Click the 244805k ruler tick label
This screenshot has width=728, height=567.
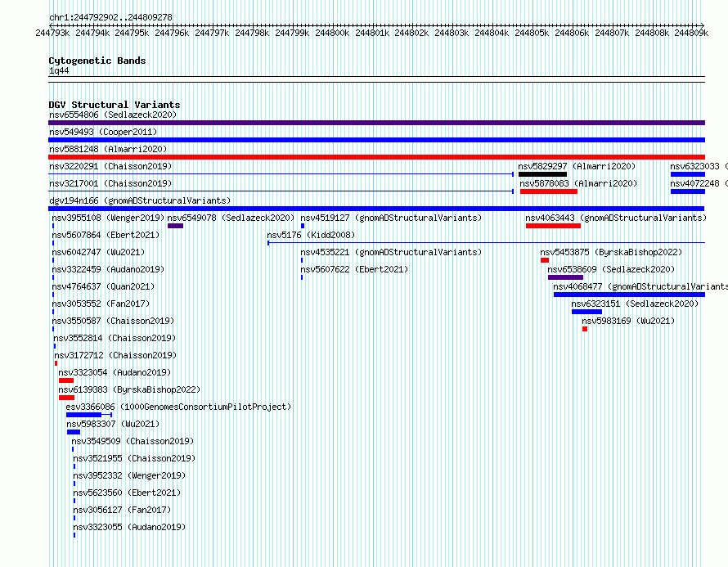[532, 33]
